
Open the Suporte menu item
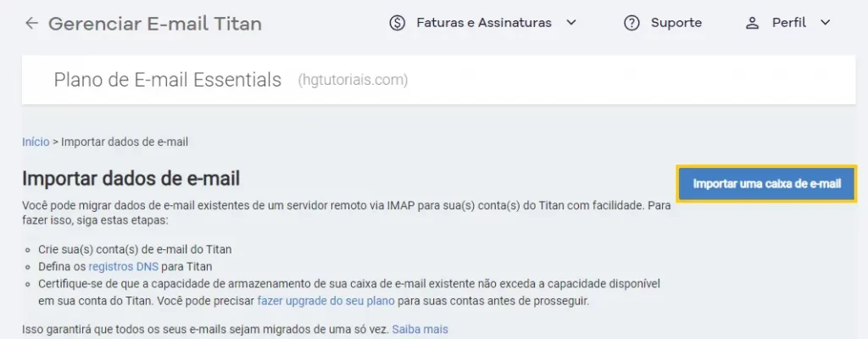pyautogui.click(x=676, y=23)
